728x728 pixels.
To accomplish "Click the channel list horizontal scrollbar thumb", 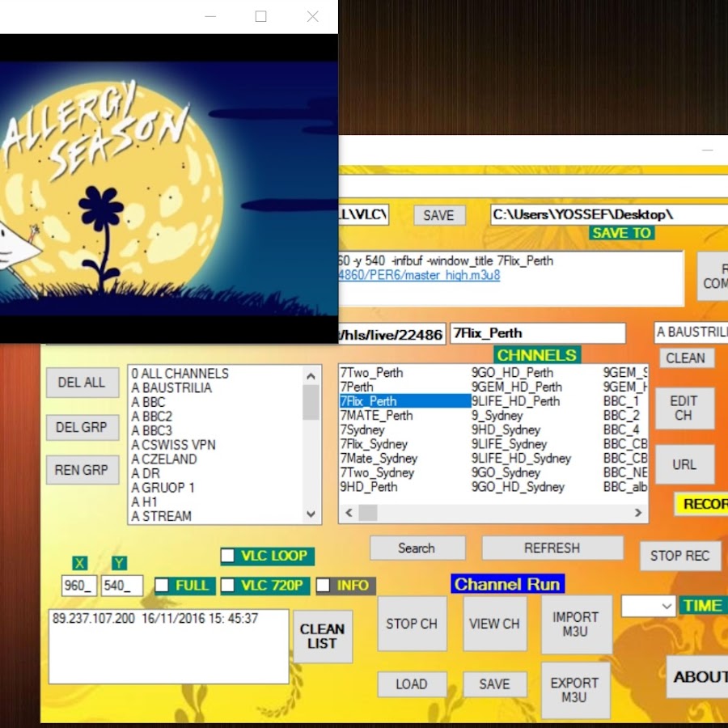I will [368, 513].
